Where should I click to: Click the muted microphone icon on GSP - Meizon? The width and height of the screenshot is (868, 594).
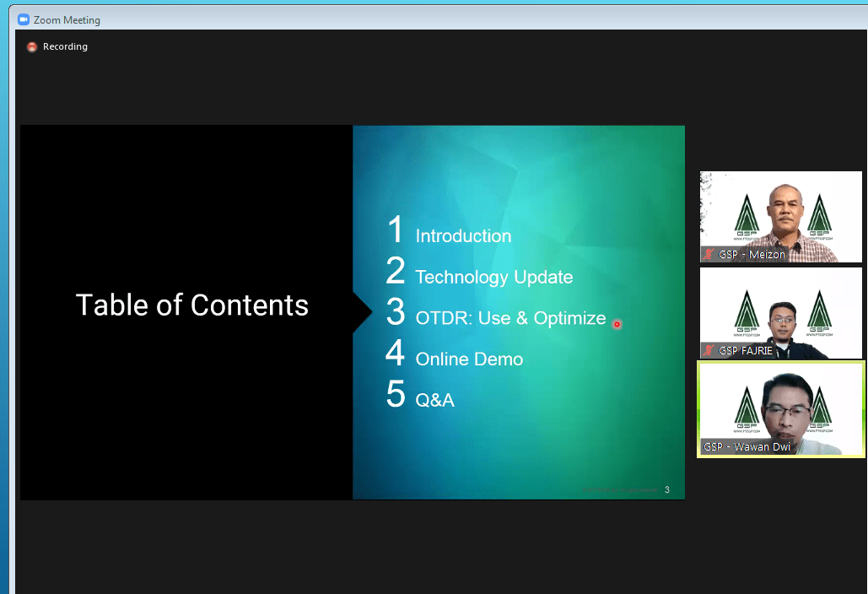pyautogui.click(x=709, y=255)
